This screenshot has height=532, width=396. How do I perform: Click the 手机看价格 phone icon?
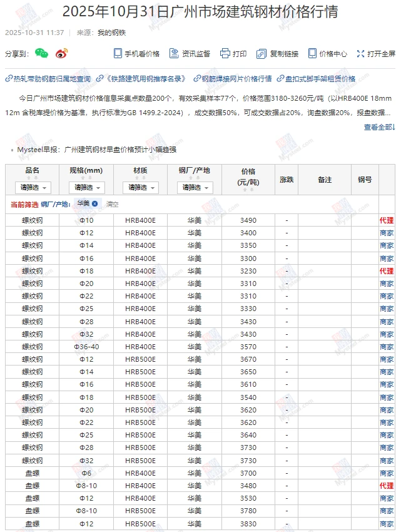coord(118,54)
